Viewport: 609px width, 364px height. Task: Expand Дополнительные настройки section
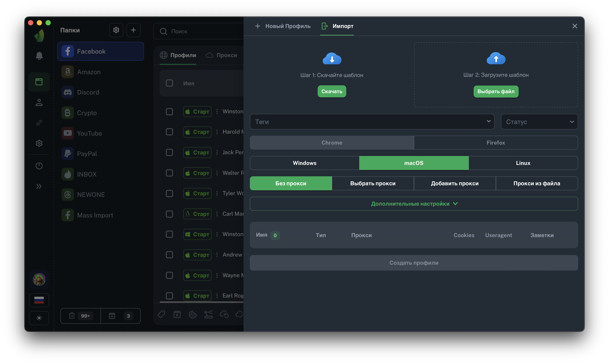coord(413,204)
